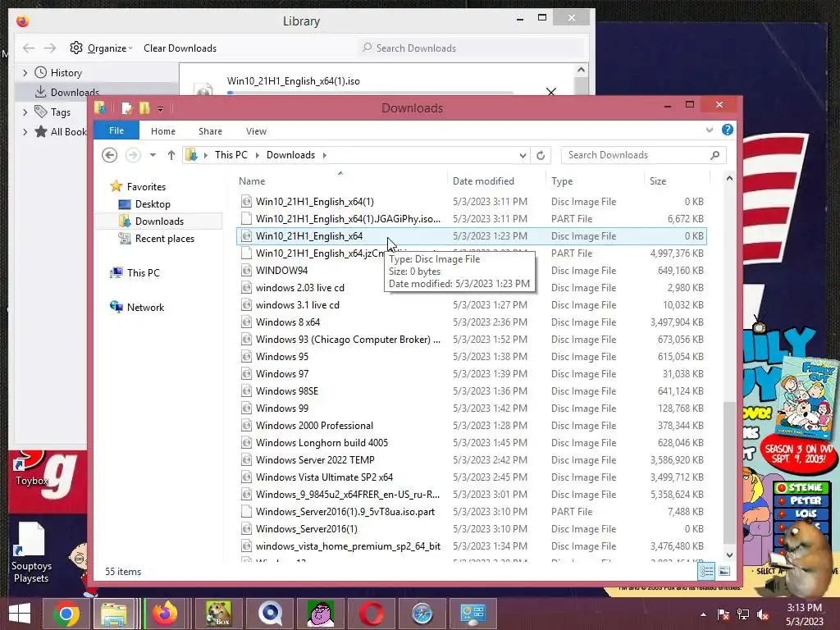Select This PC in navigation pane
Screen dimensions: 840x630
click(143, 272)
